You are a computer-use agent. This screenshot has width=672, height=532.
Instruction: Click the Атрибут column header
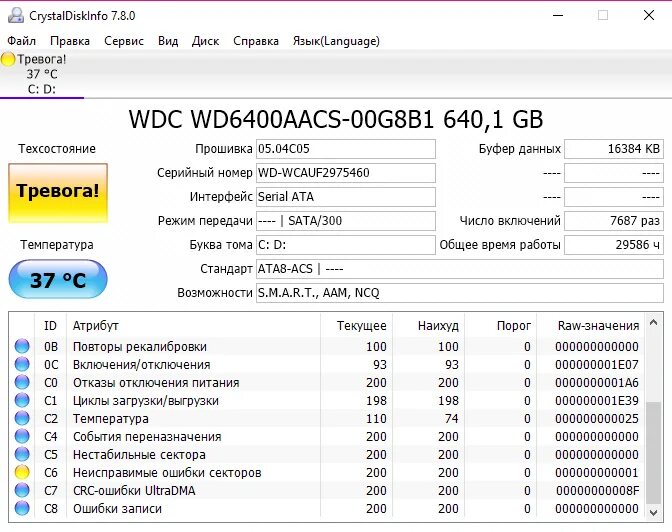click(x=193, y=326)
